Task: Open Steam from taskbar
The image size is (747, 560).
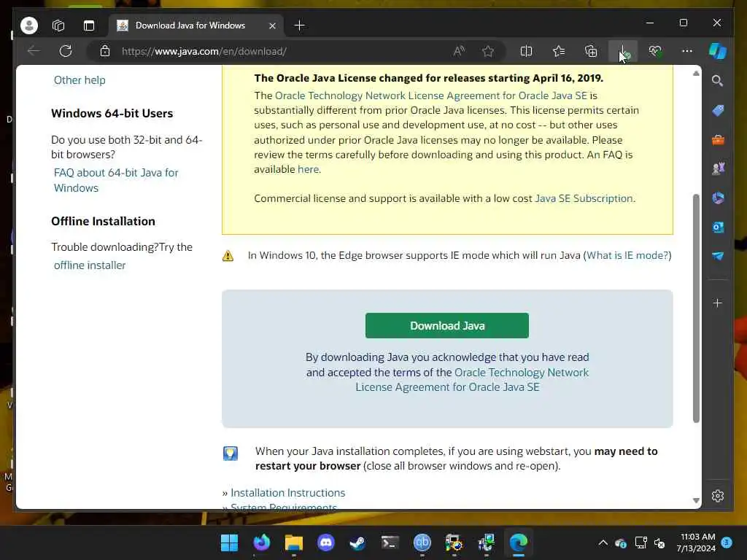Action: [357, 542]
